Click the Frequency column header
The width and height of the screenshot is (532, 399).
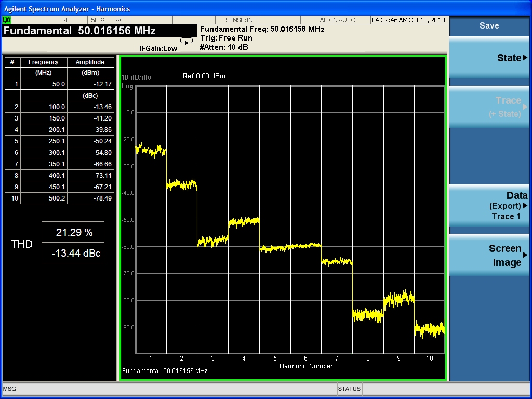pyautogui.click(x=44, y=62)
